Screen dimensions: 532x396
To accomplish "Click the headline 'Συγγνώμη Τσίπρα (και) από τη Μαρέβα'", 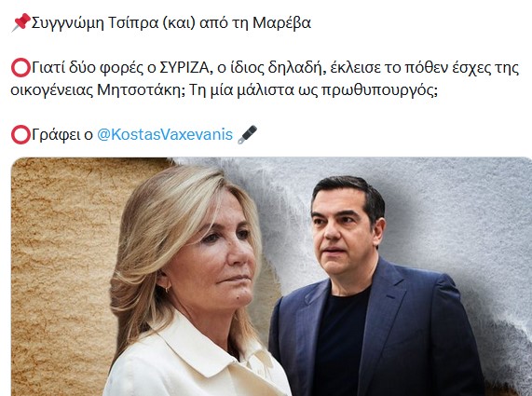I will pos(171,23).
